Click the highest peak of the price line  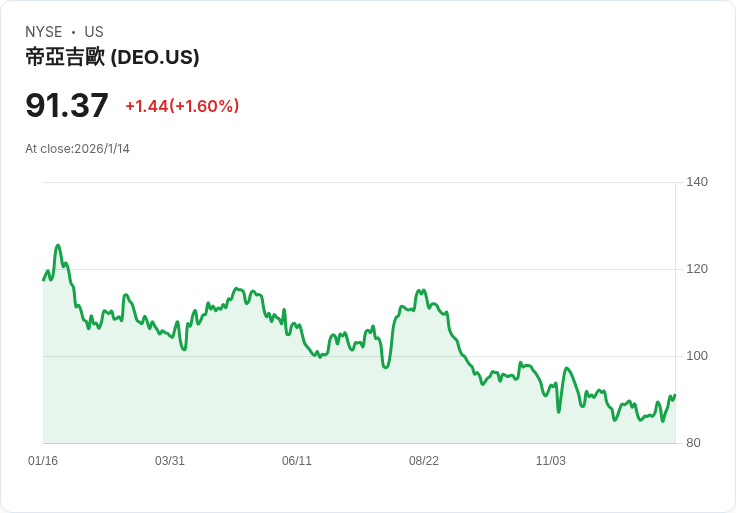pos(58,245)
